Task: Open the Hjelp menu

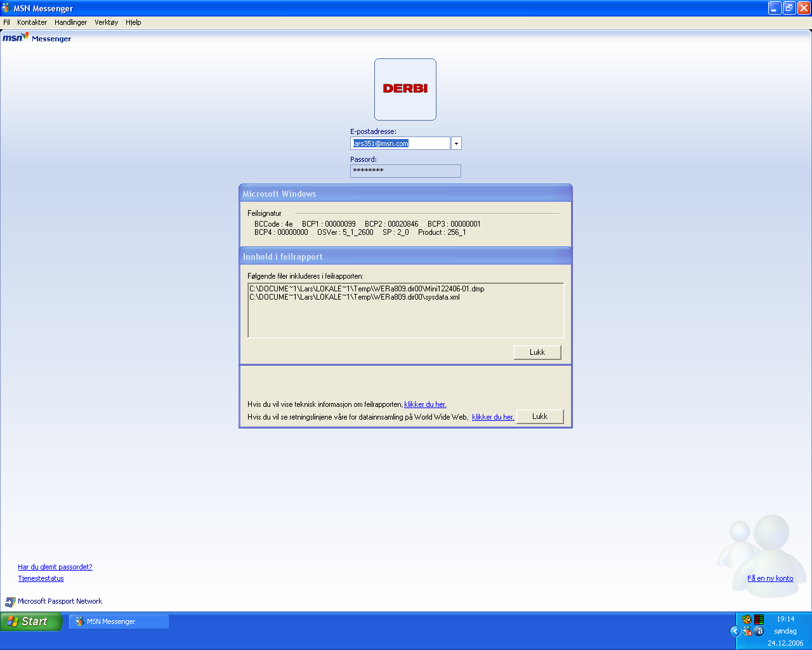Action: 133,22
